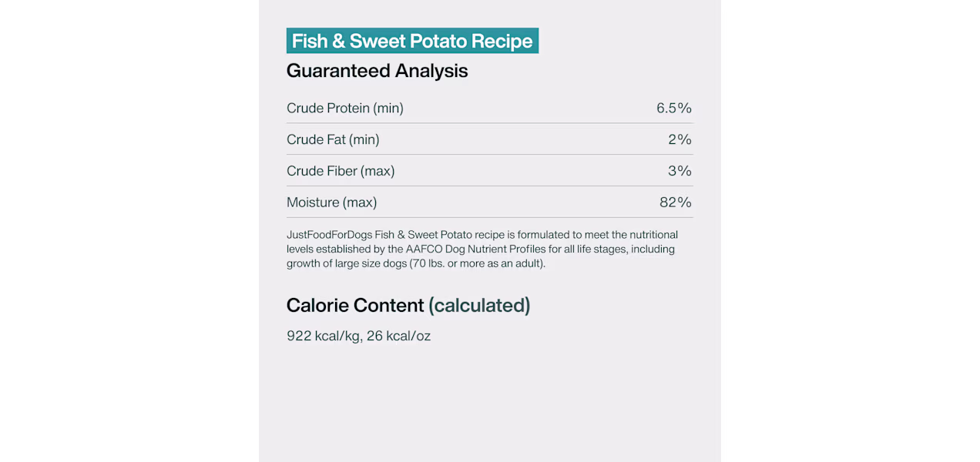Viewport: 980px width, 462px height.
Task: Click the divider line under Crude Protein row
Action: (490, 123)
